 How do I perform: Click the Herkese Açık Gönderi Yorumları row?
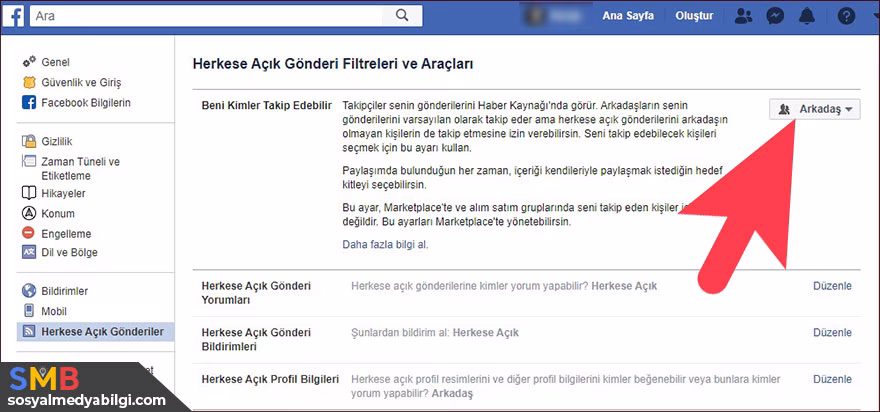[526, 292]
